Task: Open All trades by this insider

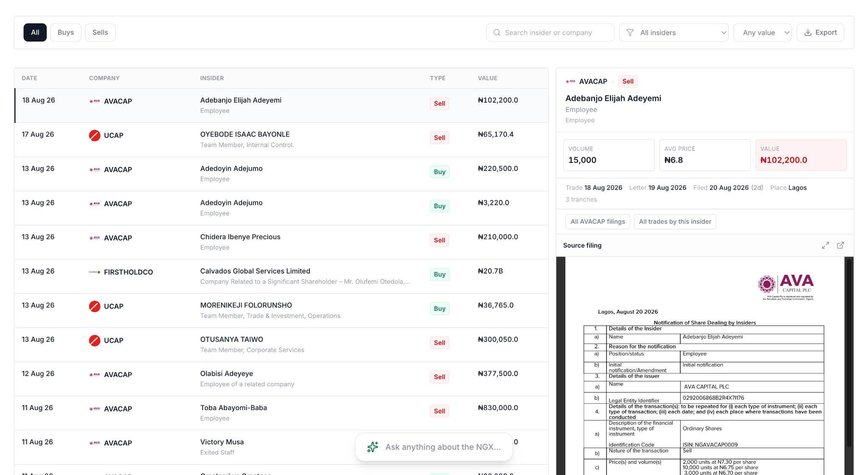Action: pos(675,222)
